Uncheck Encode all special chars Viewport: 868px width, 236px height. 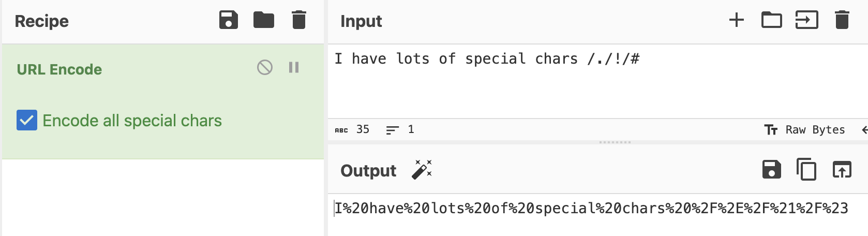tap(27, 120)
